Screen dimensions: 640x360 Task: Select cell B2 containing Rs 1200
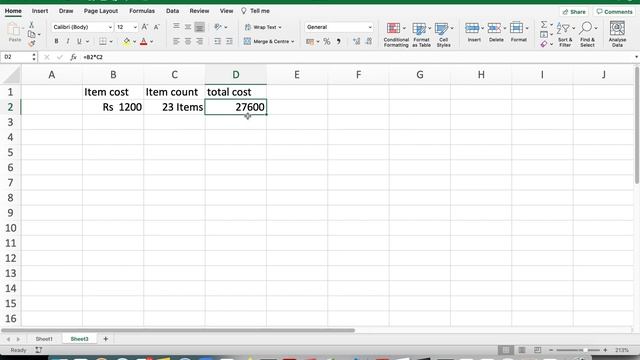coord(113,107)
